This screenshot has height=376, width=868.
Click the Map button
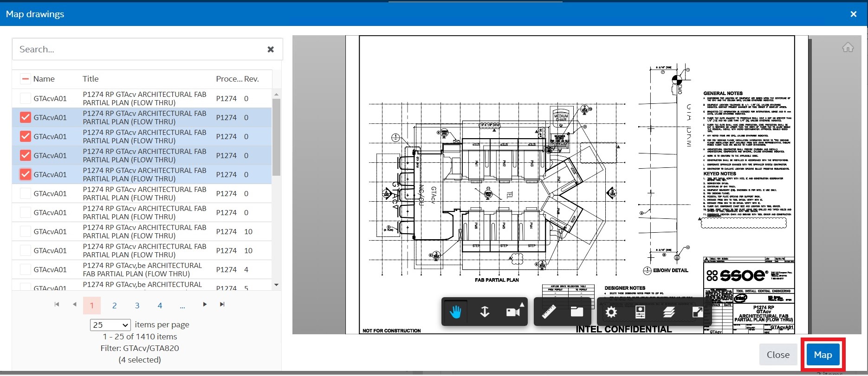click(823, 355)
